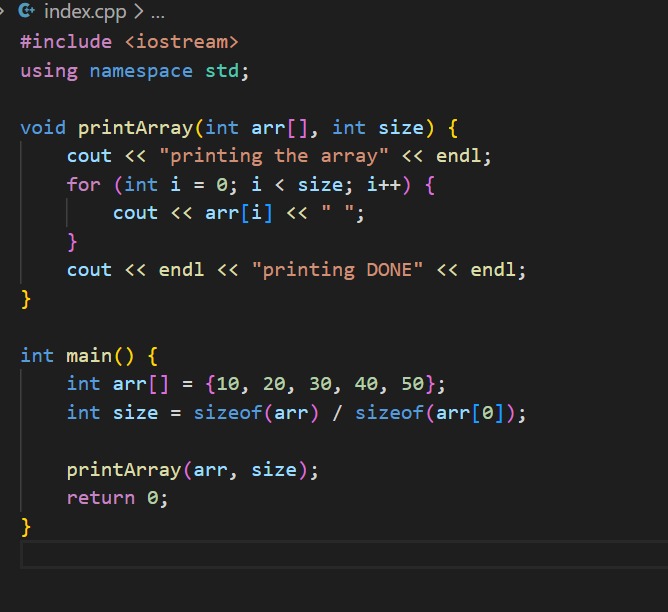Image resolution: width=668 pixels, height=612 pixels.
Task: Place cursor on the empty last line
Action: 344,554
